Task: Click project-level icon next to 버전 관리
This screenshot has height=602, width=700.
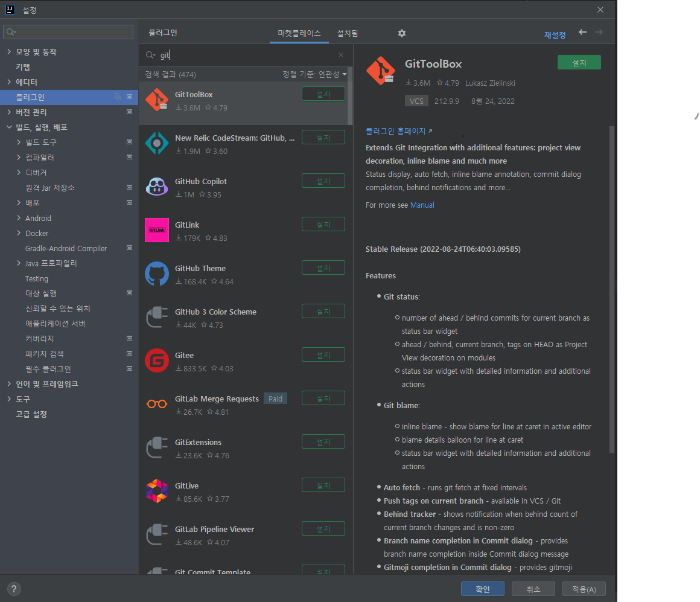Action: [x=130, y=112]
